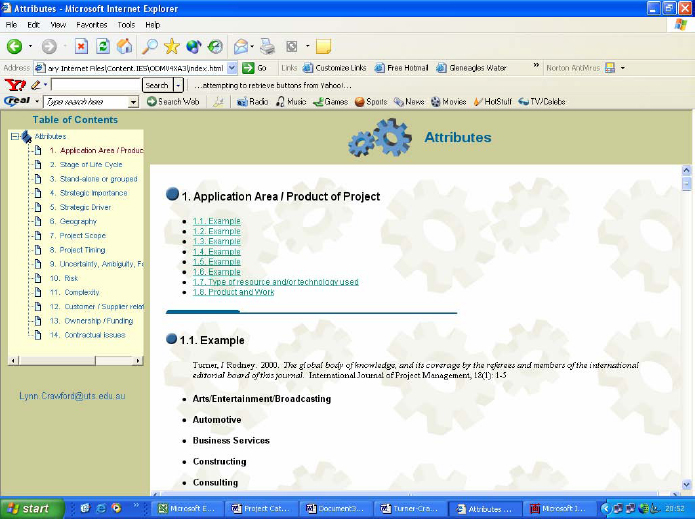Click the contents tree scroll right arrow

click(x=138, y=360)
